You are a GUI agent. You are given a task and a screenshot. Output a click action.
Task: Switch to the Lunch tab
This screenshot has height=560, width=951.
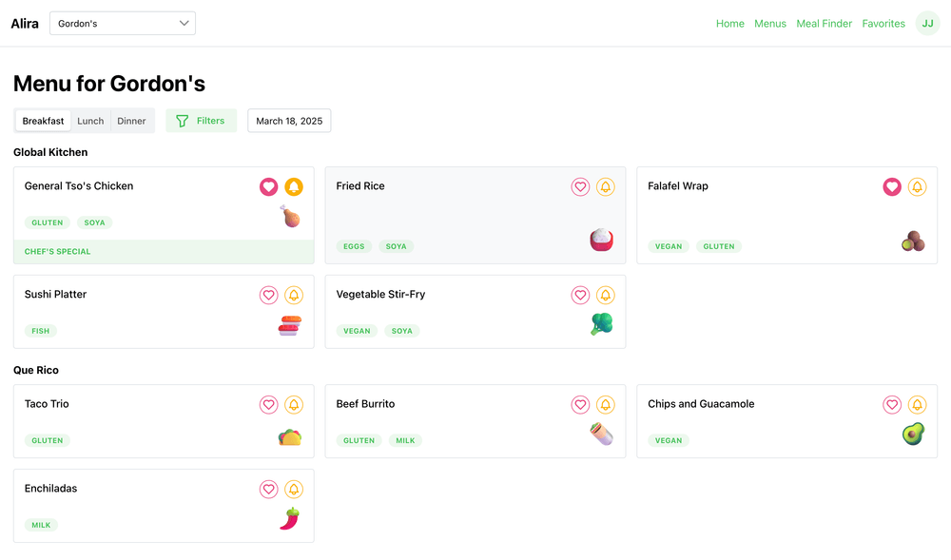click(x=90, y=121)
